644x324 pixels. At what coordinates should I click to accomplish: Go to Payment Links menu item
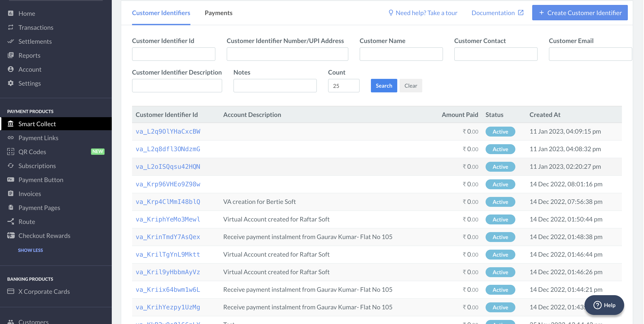(38, 138)
